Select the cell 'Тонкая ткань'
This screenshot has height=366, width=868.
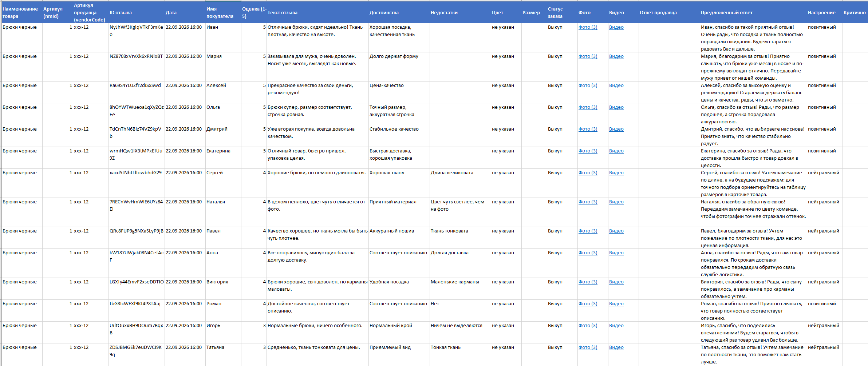pyautogui.click(x=460, y=354)
